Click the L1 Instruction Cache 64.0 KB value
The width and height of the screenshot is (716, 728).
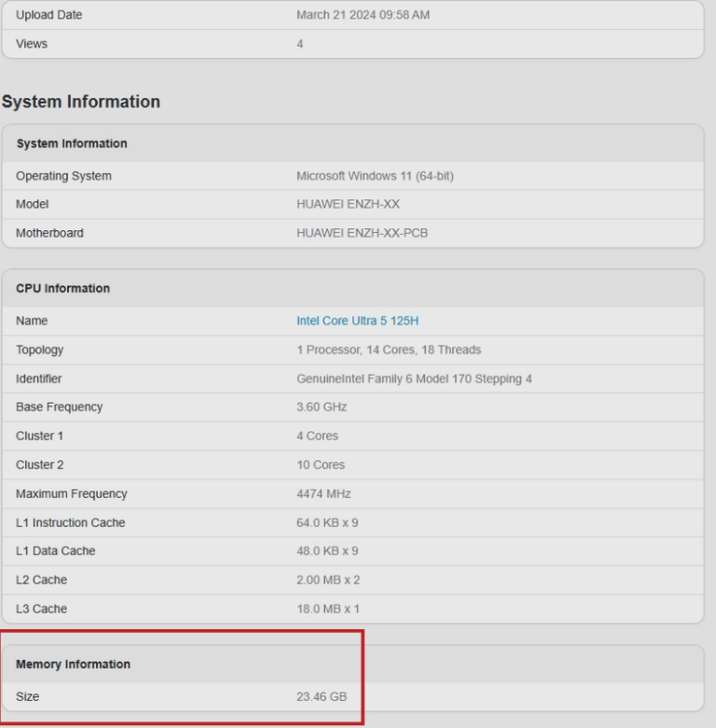327,523
